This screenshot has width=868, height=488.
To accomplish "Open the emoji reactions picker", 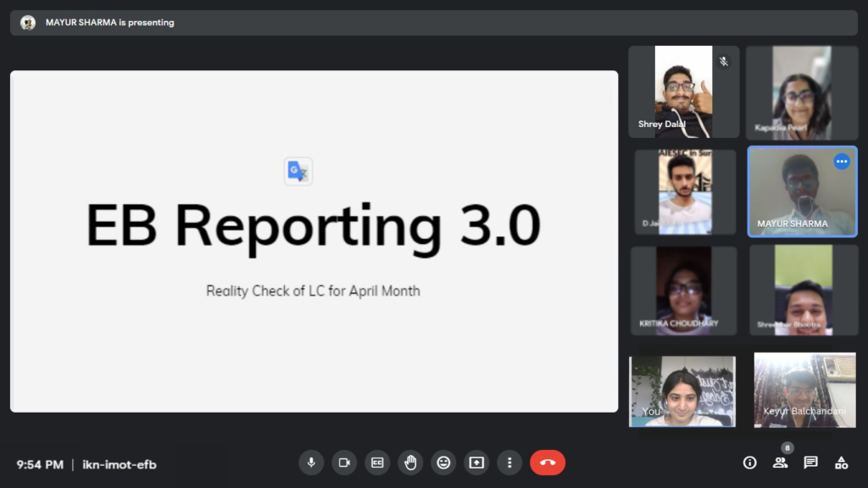I will click(x=443, y=463).
